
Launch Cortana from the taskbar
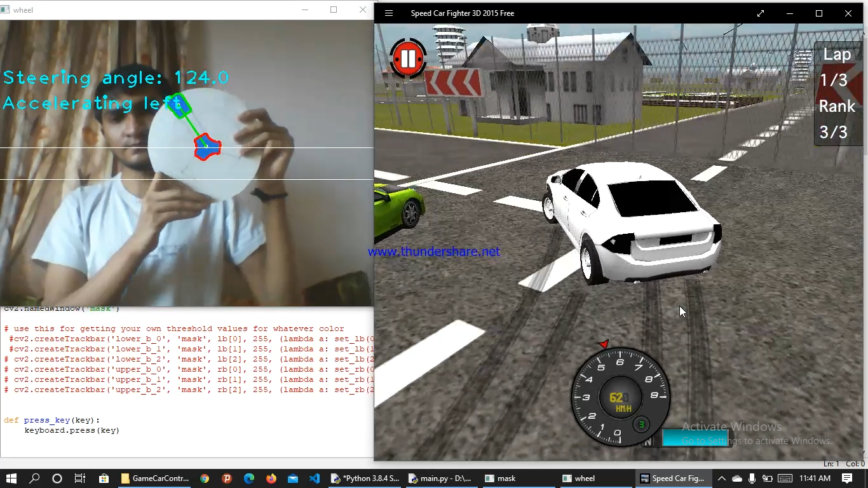[57, 478]
